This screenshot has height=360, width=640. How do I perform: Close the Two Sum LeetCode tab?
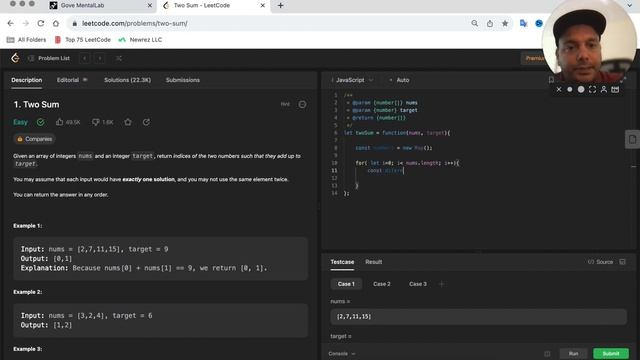[x=262, y=6]
